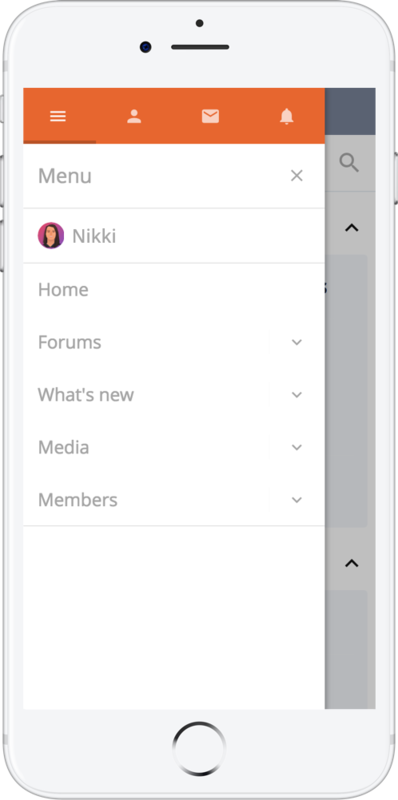Open the Forums menu item
Viewport: 398px width, 800px height.
[x=69, y=342]
